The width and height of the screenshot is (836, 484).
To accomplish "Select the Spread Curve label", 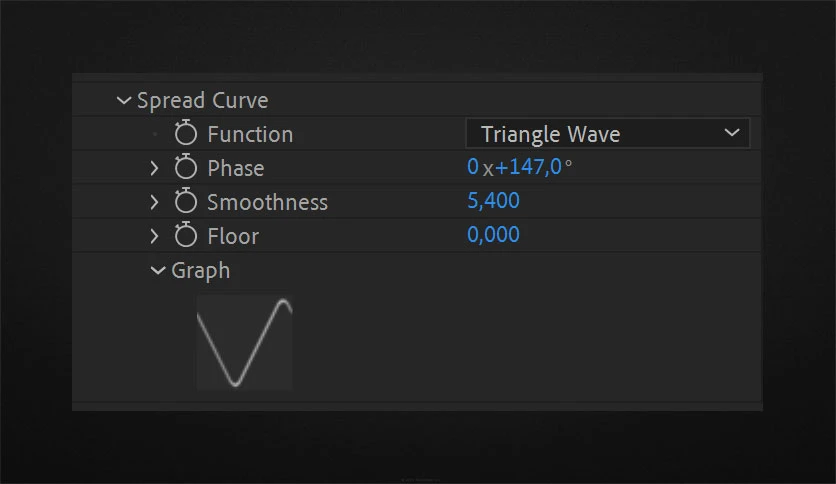I will (x=203, y=101).
